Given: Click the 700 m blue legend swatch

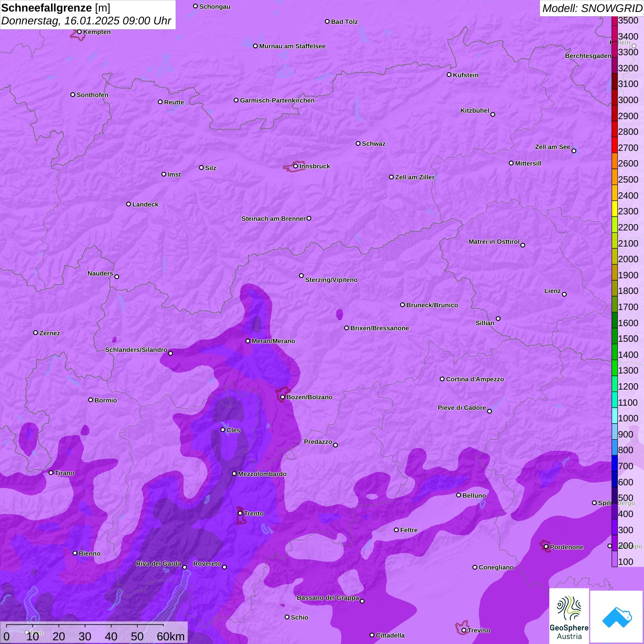Looking at the screenshot, I should point(614,464).
